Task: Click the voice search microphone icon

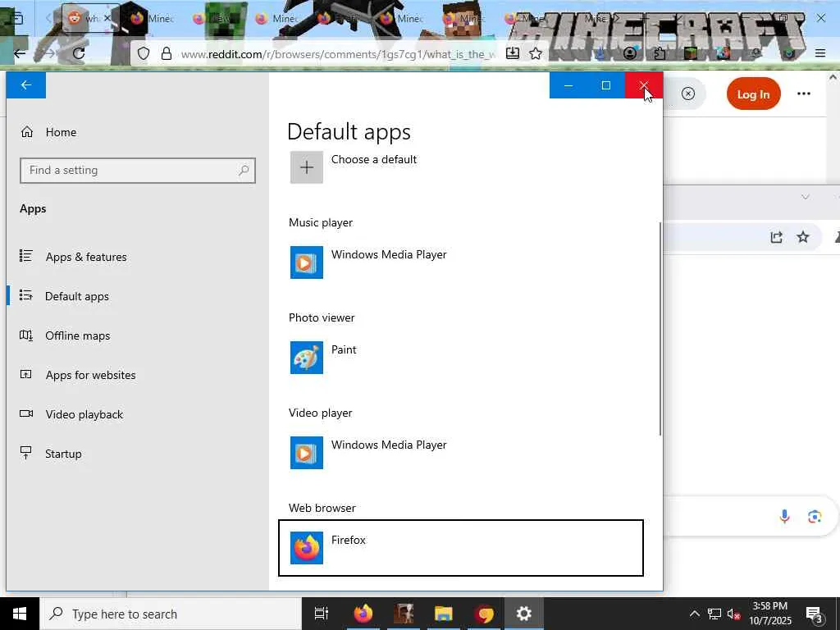Action: click(x=784, y=517)
